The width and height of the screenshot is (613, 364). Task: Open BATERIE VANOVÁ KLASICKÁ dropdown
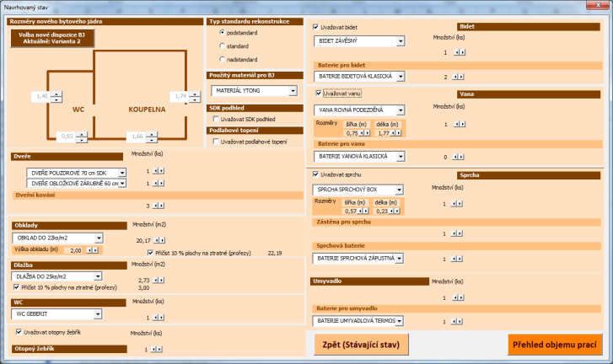[x=401, y=156]
